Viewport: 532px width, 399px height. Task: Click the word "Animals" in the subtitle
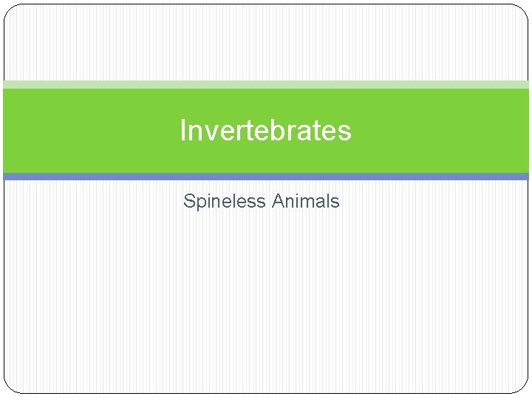[305, 201]
